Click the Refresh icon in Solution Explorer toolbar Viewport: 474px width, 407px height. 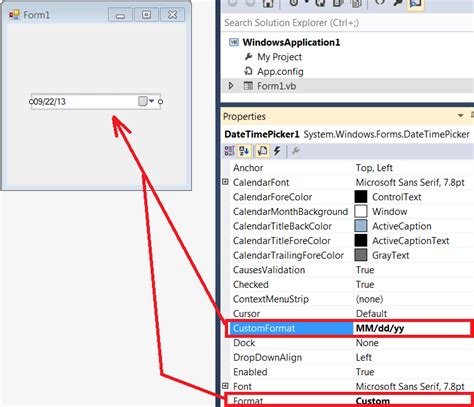pyautogui.click(x=320, y=3)
